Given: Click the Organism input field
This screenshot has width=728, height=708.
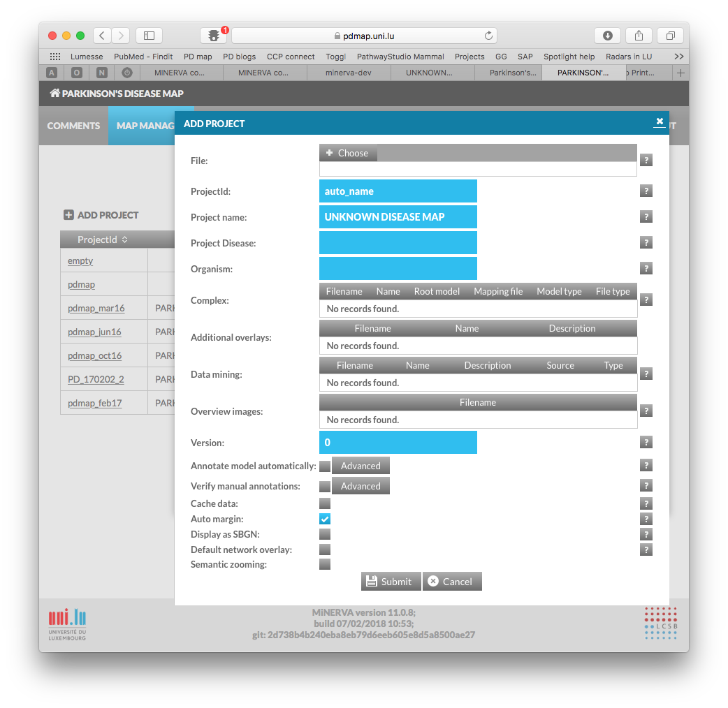Looking at the screenshot, I should click(x=398, y=269).
